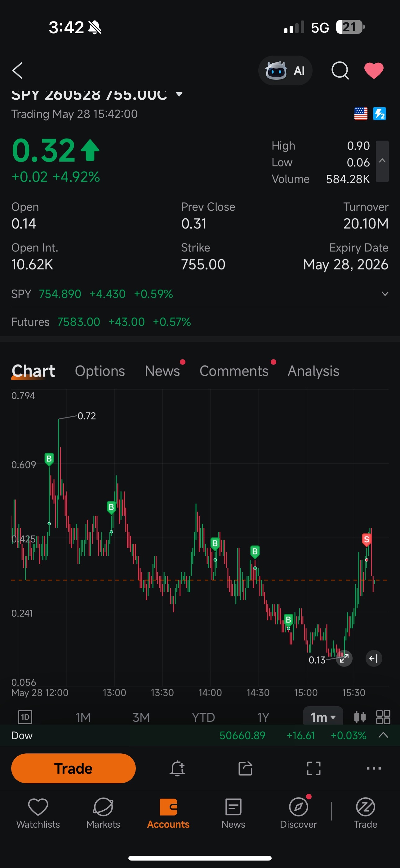Viewport: 400px width, 868px height.
Task: Open the Analysis tab
Action: (x=313, y=371)
